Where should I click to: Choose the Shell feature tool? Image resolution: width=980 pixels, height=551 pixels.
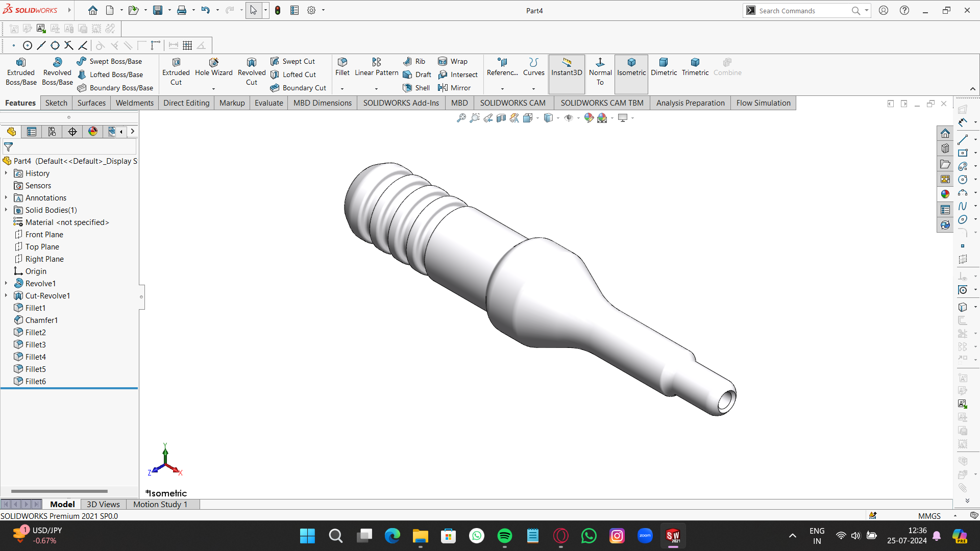pyautogui.click(x=416, y=88)
